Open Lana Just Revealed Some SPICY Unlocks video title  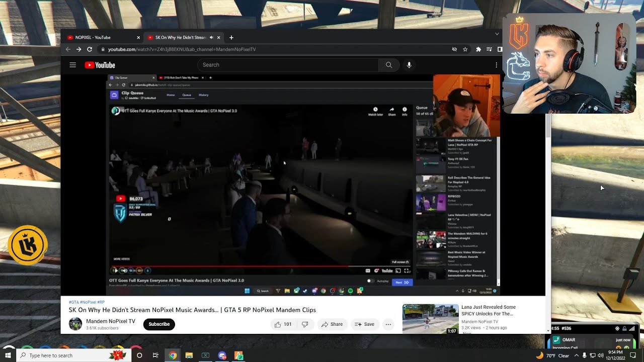pyautogui.click(x=489, y=310)
